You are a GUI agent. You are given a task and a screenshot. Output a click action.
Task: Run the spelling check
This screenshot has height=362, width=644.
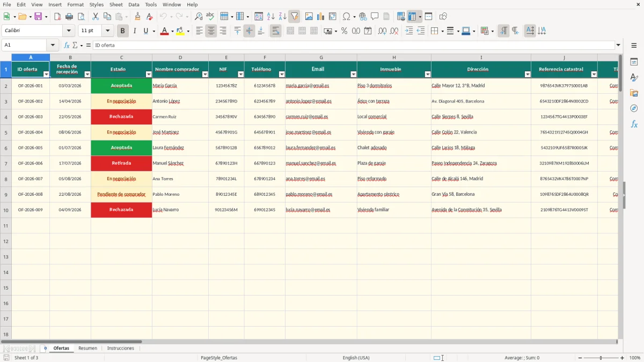pos(210,17)
